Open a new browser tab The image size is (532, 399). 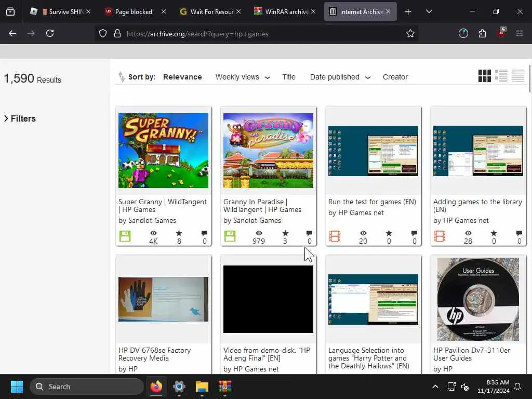[x=408, y=12]
